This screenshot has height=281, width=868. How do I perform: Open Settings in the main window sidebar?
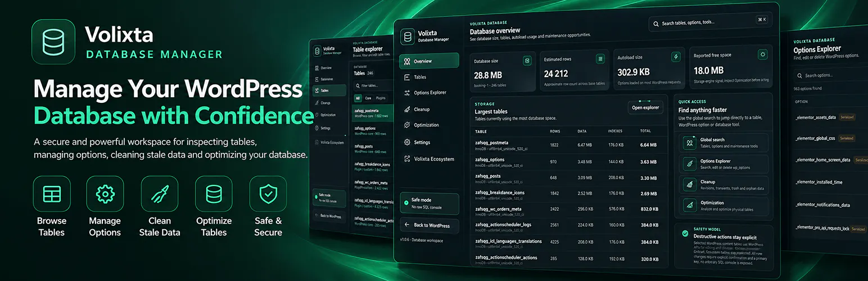click(429, 142)
